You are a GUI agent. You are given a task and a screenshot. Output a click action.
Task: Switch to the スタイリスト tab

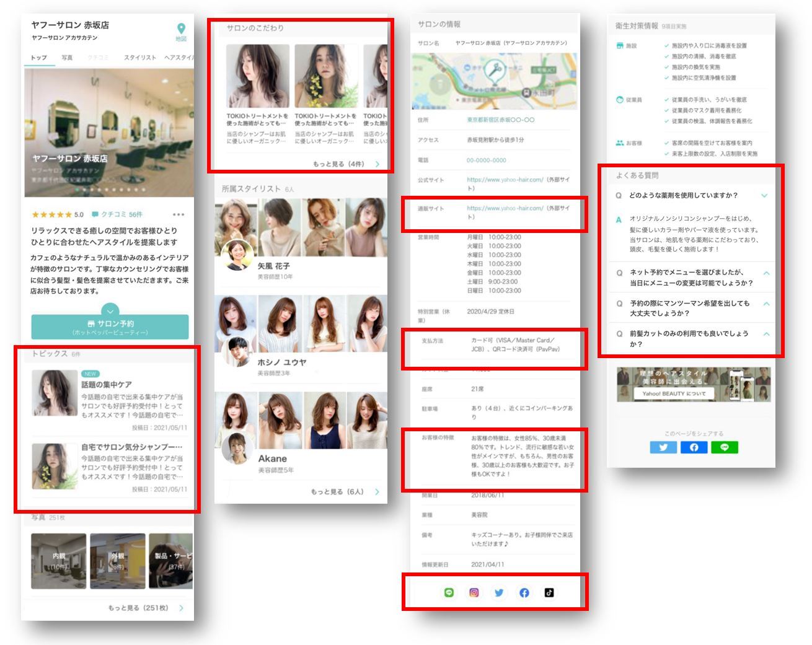click(x=140, y=58)
